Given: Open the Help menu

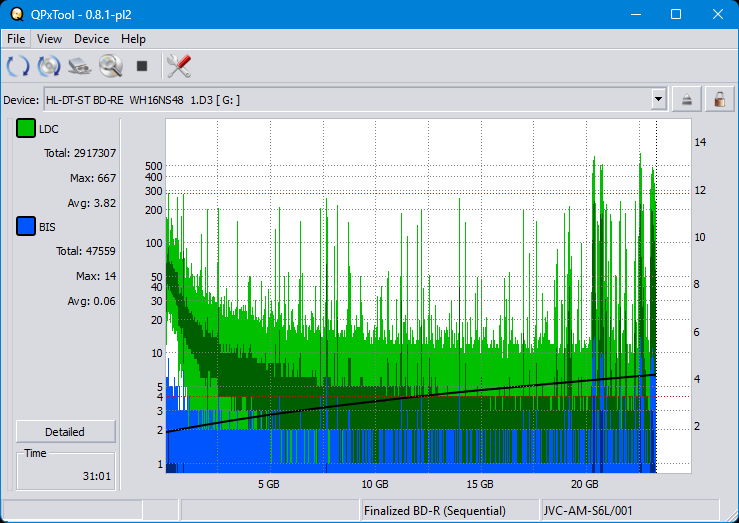Looking at the screenshot, I should (133, 39).
